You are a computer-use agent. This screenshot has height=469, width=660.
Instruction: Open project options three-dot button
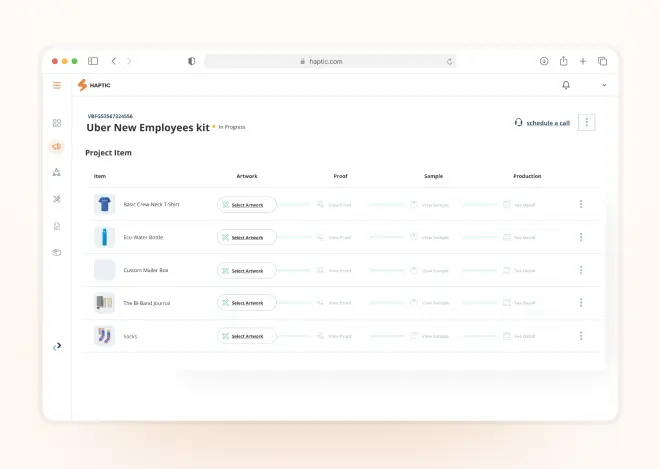(x=587, y=123)
